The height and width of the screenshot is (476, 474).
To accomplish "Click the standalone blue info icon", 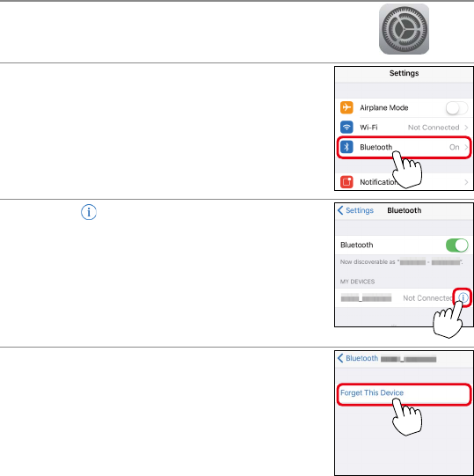I will point(89,212).
